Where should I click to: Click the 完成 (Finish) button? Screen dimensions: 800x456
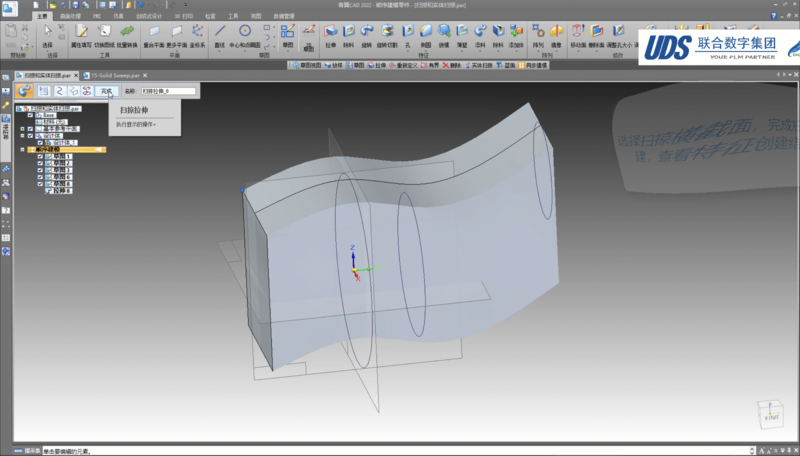pyautogui.click(x=106, y=91)
